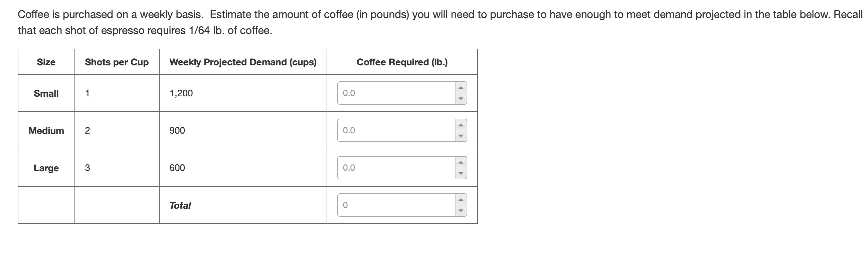Click the Size column header

pyautogui.click(x=46, y=62)
